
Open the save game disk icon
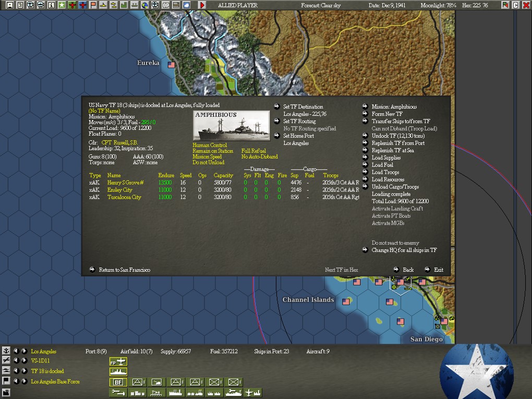coord(10,5)
